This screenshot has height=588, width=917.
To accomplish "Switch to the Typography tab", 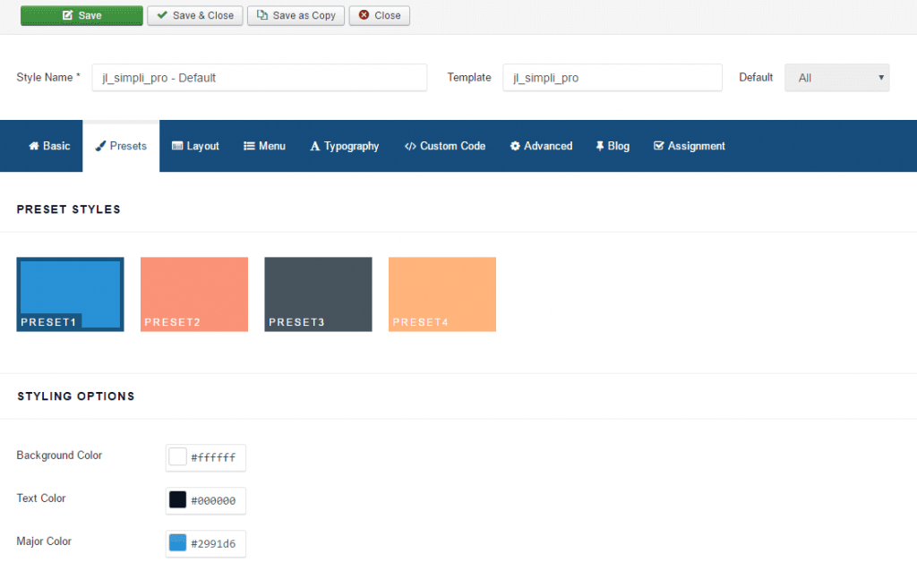I will (x=344, y=146).
